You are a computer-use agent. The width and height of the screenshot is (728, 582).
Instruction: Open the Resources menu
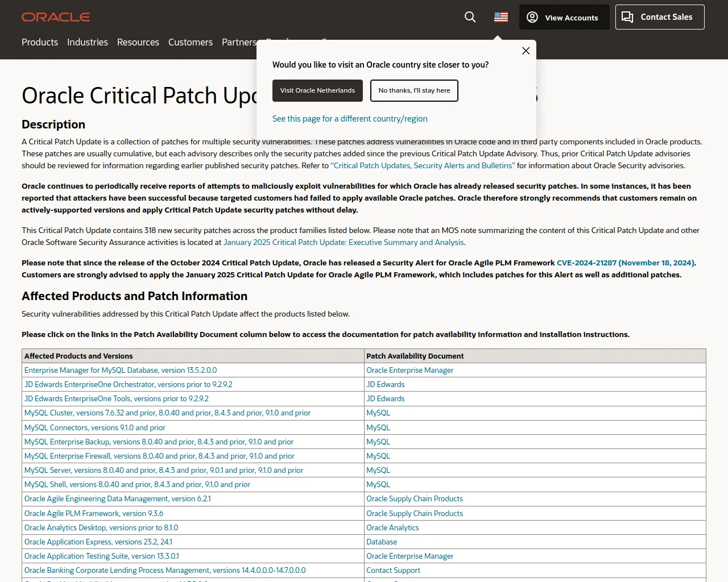138,42
